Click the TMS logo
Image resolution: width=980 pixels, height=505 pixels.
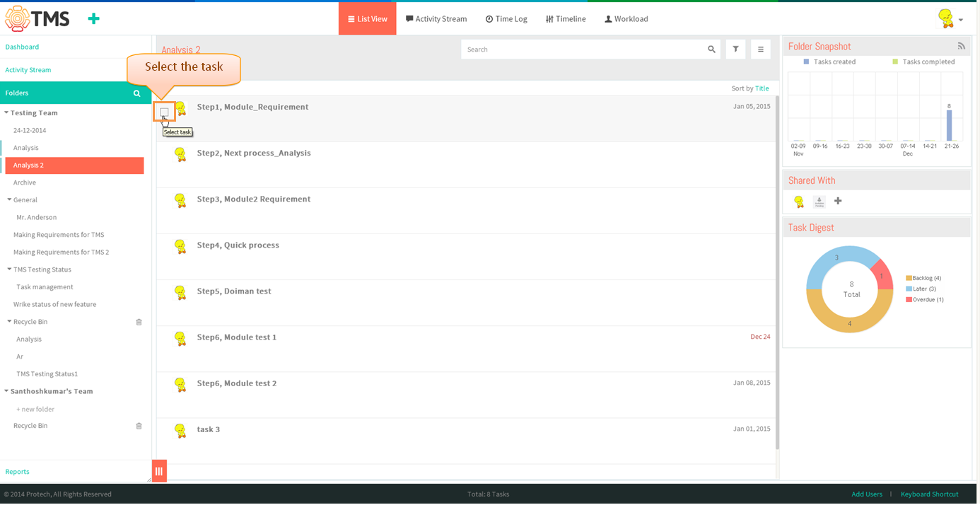tap(37, 19)
